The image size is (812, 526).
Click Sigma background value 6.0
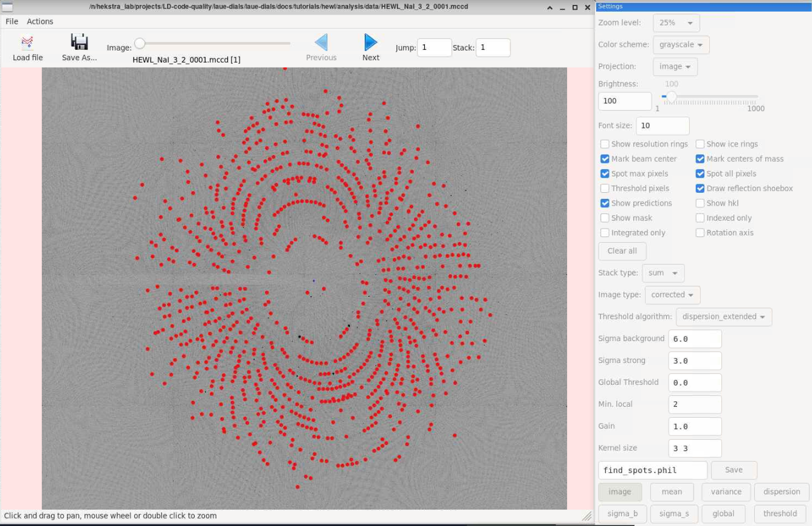(x=695, y=339)
